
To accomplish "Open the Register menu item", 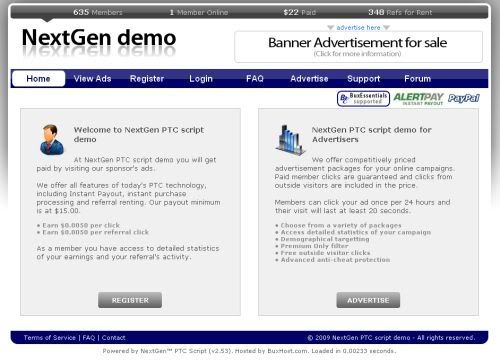I will coord(147,79).
